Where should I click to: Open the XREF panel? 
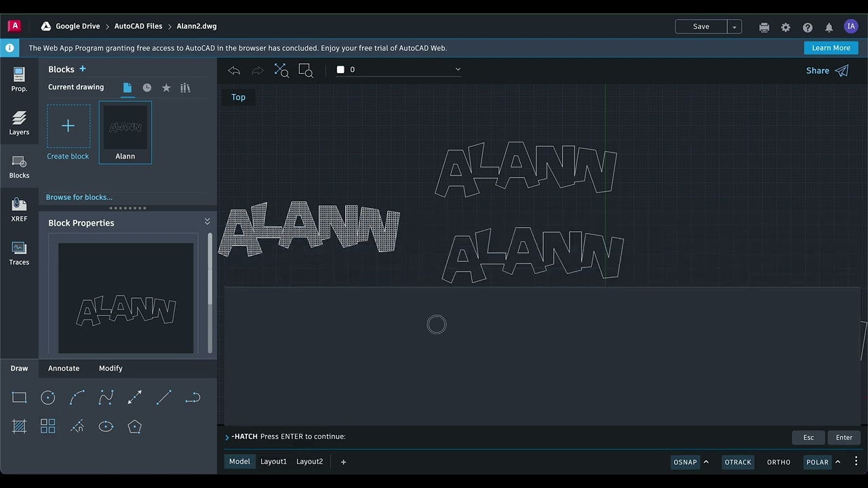pos(19,210)
